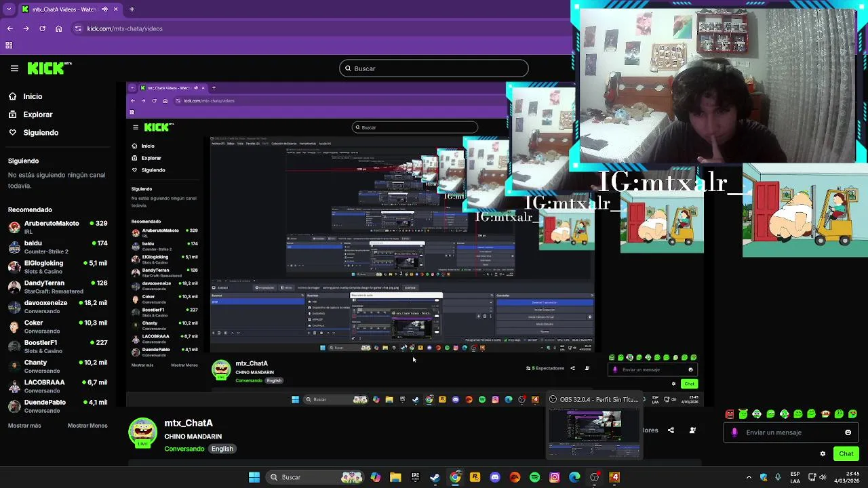Click the red angry emote
This screenshot has width=868, height=488.
click(x=730, y=414)
